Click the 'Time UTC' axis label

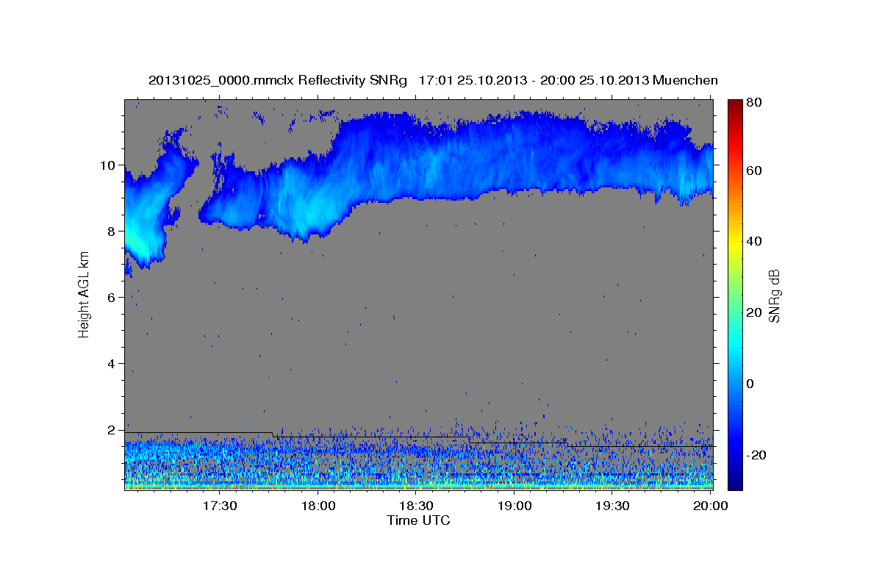418,520
